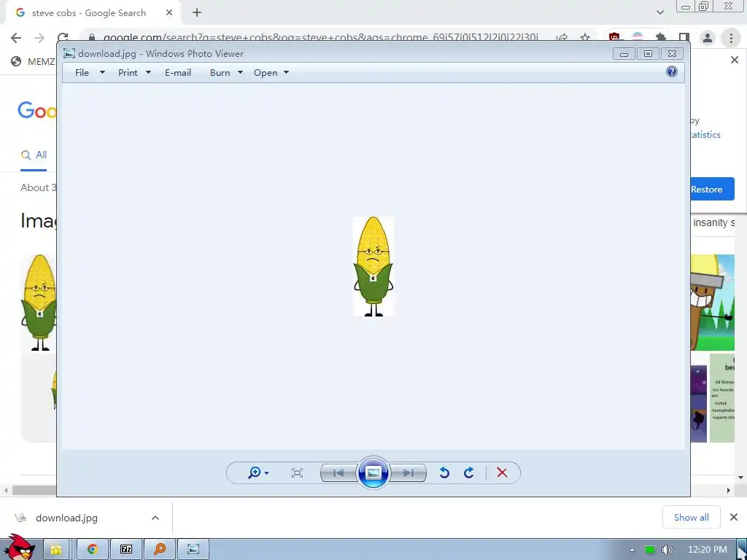Expand download.jpg options chevron
The image size is (747, 560).
pos(155,518)
